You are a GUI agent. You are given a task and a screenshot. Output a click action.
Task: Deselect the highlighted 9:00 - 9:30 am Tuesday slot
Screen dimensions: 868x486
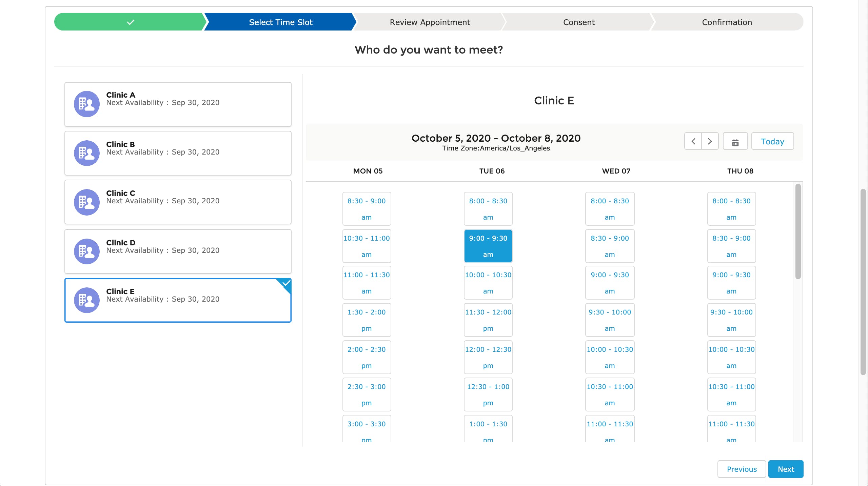pyautogui.click(x=488, y=246)
